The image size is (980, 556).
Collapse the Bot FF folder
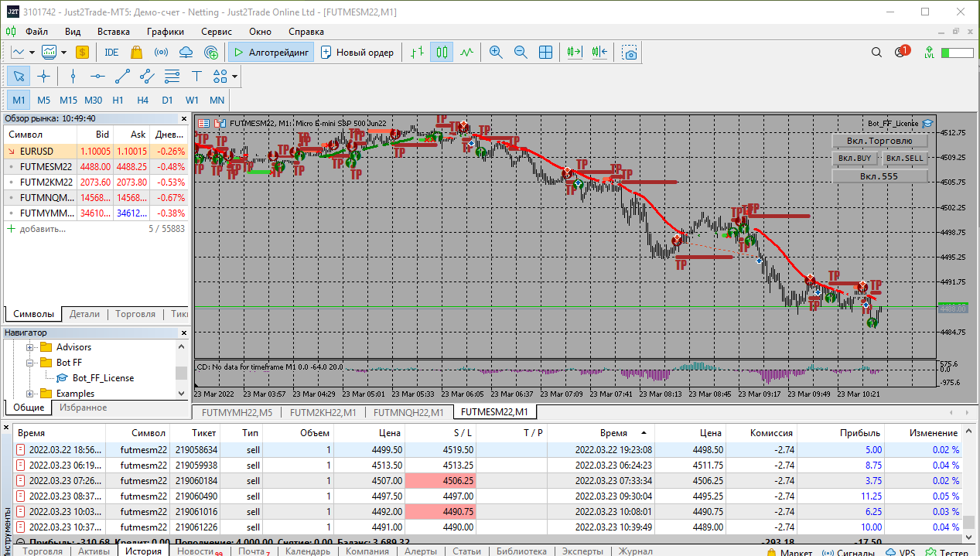pyautogui.click(x=31, y=363)
